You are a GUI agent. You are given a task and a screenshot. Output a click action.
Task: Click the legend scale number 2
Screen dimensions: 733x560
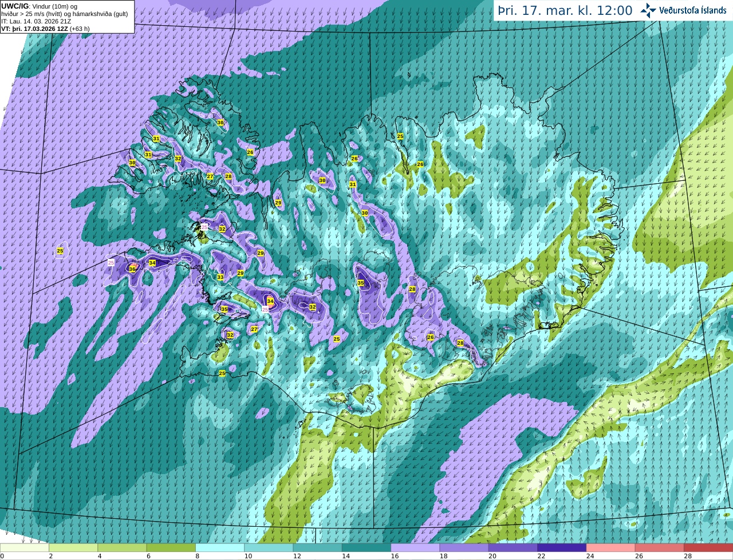point(51,556)
